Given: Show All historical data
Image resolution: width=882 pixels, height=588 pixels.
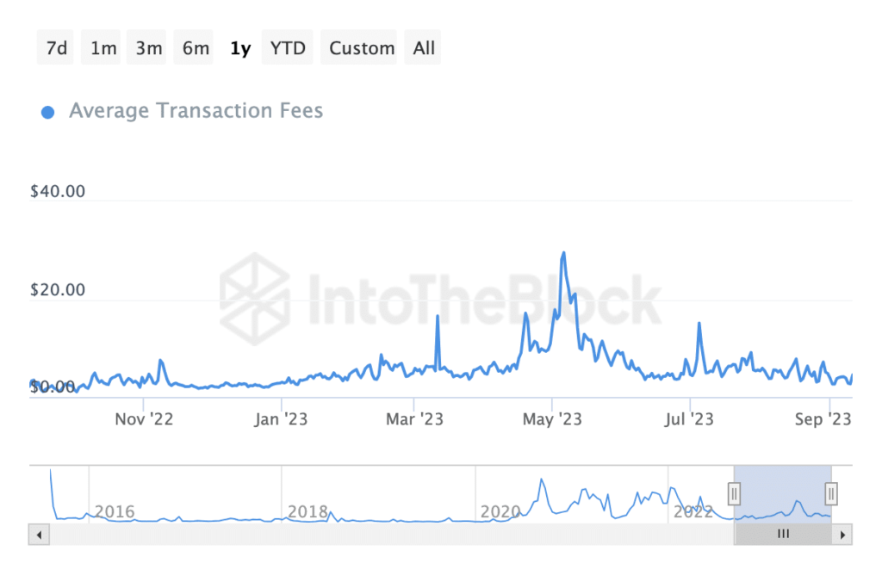Looking at the screenshot, I should tap(424, 48).
